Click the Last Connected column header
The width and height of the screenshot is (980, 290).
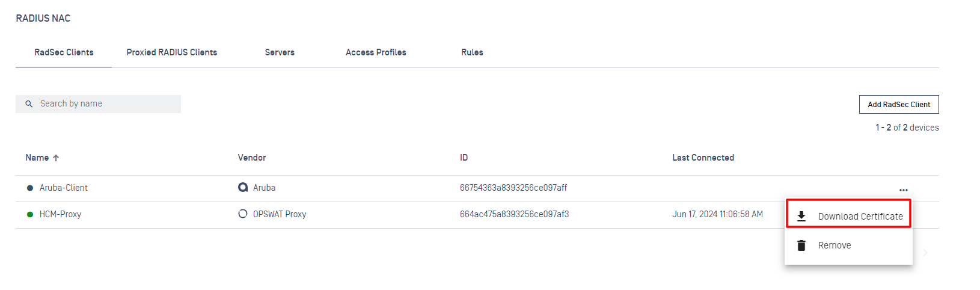point(703,158)
